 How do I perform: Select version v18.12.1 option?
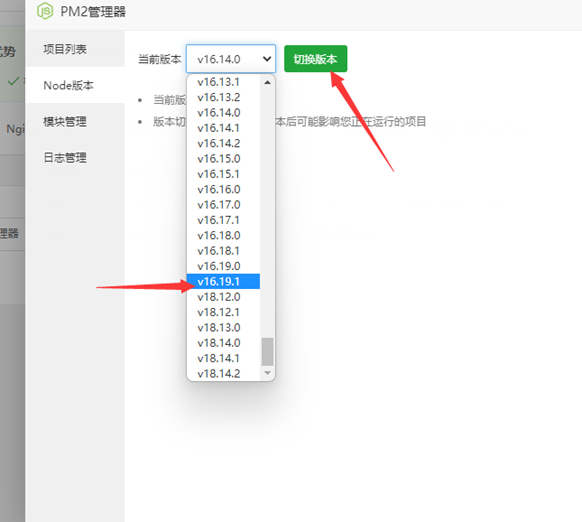click(x=223, y=312)
